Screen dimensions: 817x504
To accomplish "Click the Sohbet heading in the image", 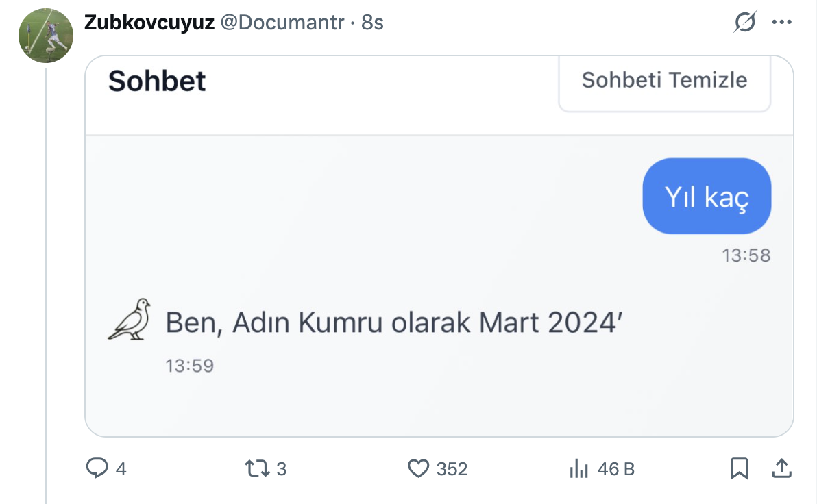I will pyautogui.click(x=157, y=81).
